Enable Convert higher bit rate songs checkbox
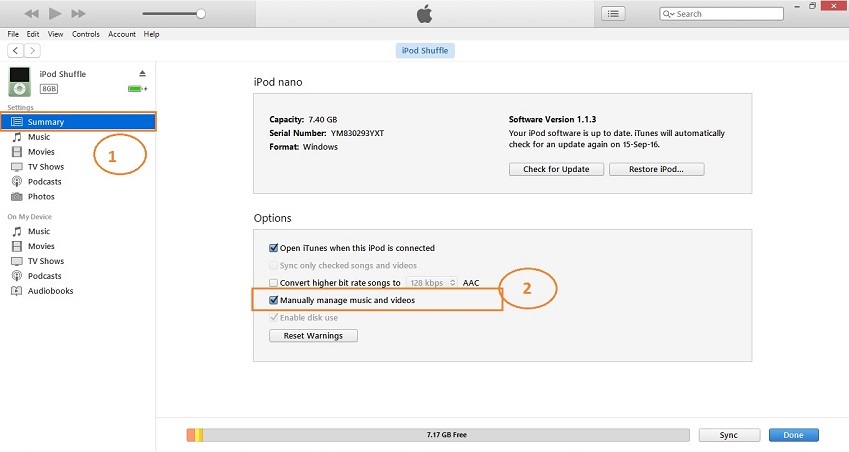The image size is (849, 452). pyautogui.click(x=273, y=283)
